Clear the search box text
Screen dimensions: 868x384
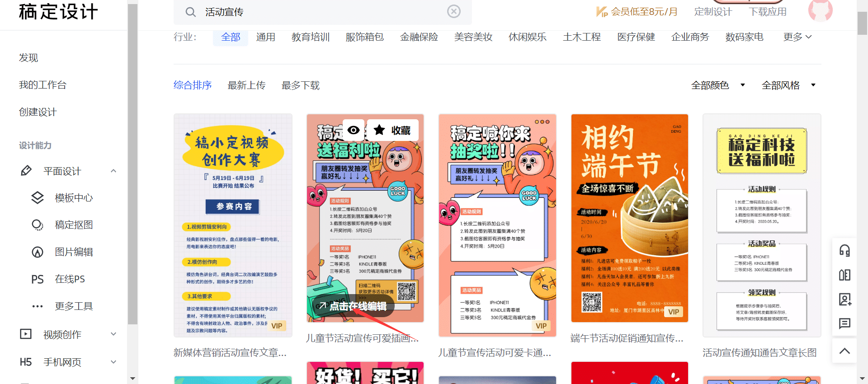click(x=454, y=11)
